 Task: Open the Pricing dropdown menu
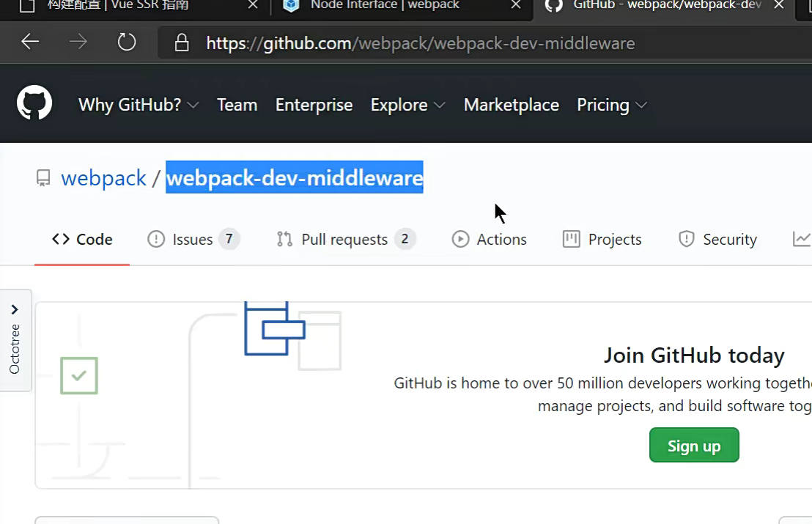[611, 105]
